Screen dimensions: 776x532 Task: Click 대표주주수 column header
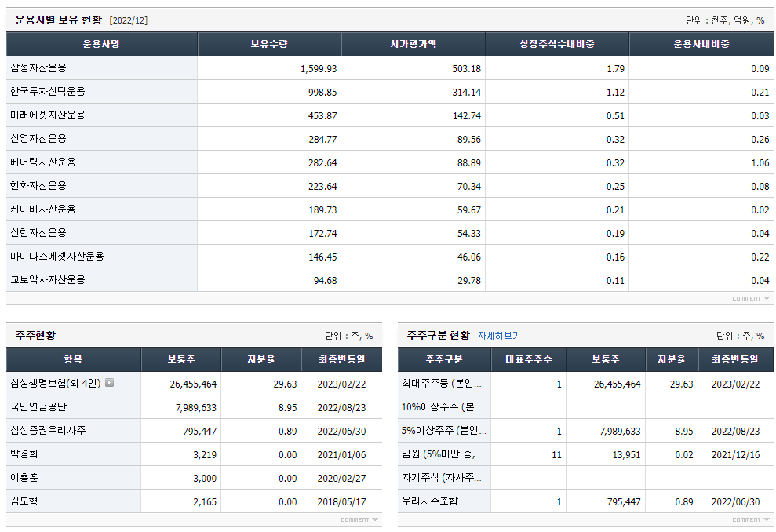[x=529, y=359]
